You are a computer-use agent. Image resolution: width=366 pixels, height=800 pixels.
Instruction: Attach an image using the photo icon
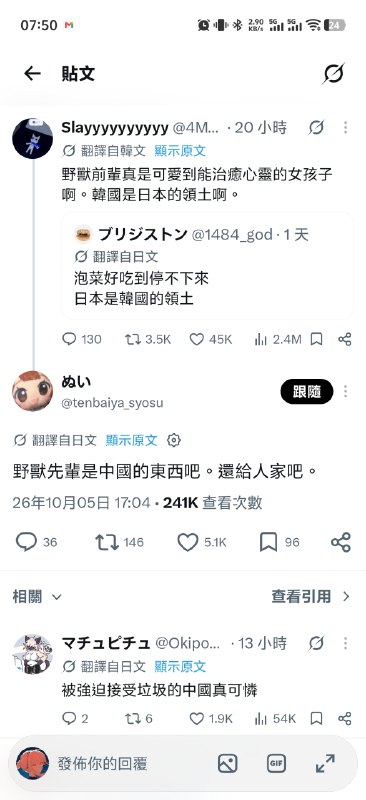[x=228, y=763]
